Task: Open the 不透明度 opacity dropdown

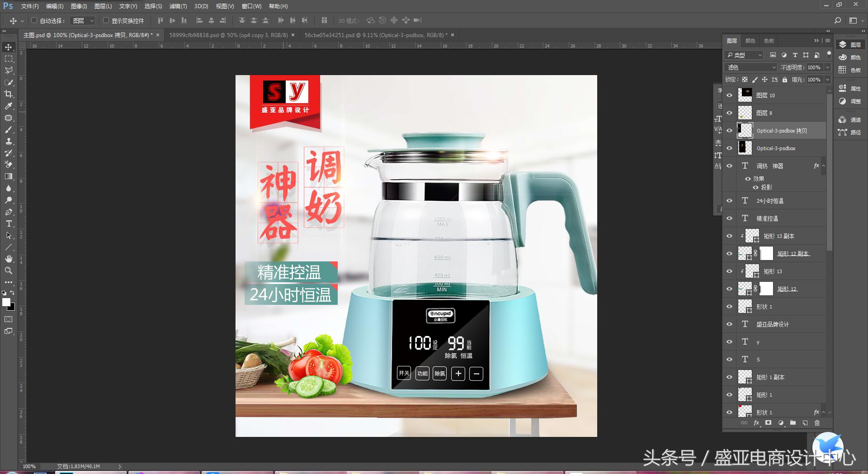Action: tap(827, 67)
